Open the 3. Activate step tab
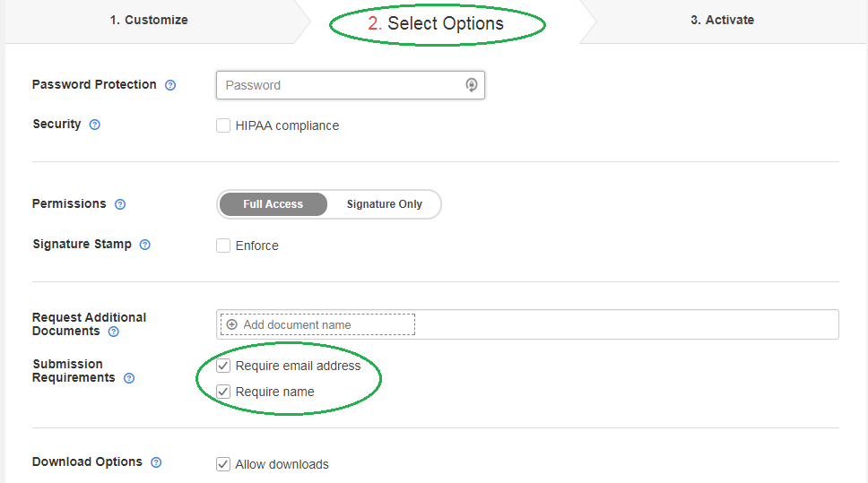This screenshot has height=483, width=868. 723,20
